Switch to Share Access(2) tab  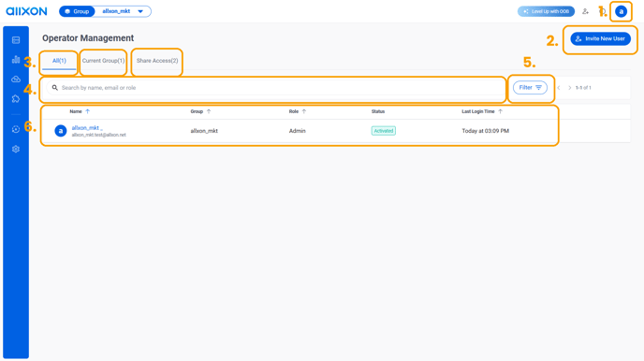[157, 61]
